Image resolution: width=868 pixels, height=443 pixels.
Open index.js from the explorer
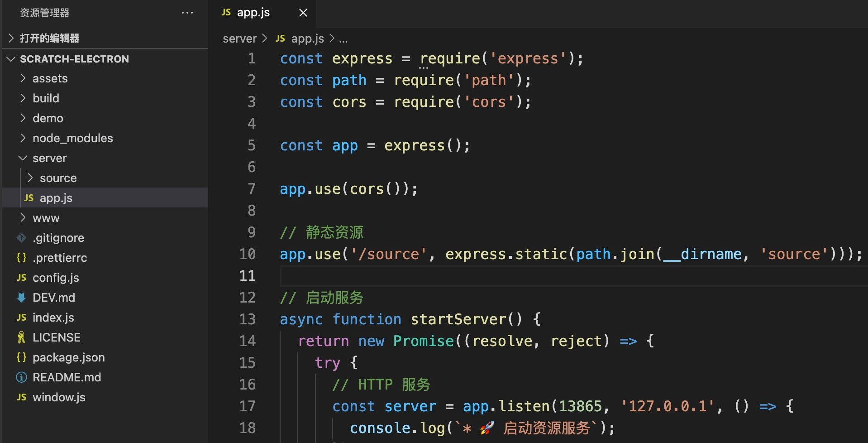click(105, 318)
